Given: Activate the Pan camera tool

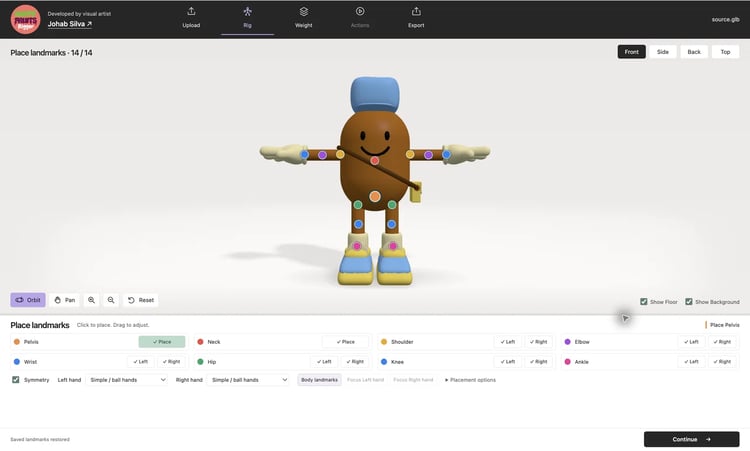Looking at the screenshot, I should [x=65, y=300].
